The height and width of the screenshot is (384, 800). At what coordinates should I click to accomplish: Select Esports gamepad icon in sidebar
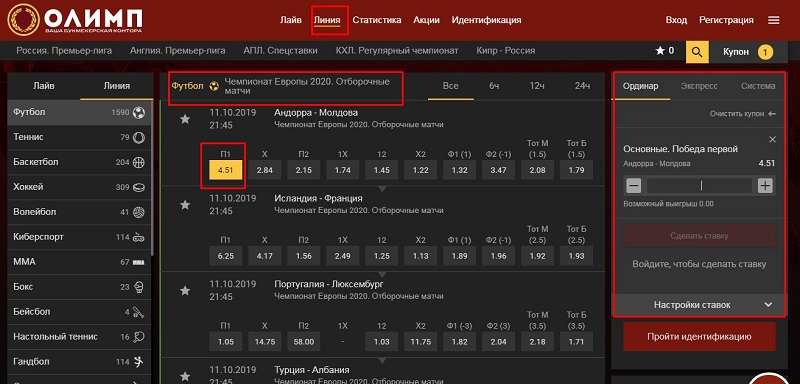(x=138, y=237)
